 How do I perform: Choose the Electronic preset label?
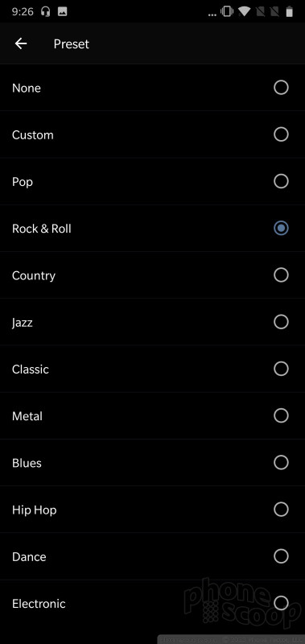(39, 604)
